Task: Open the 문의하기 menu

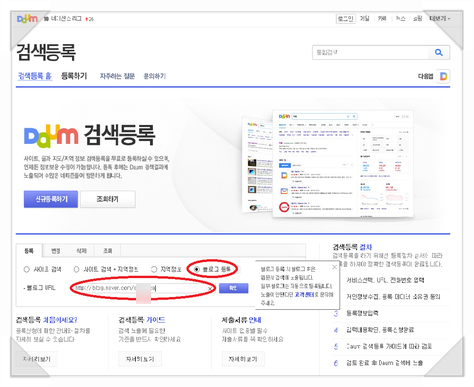Action: 154,76
